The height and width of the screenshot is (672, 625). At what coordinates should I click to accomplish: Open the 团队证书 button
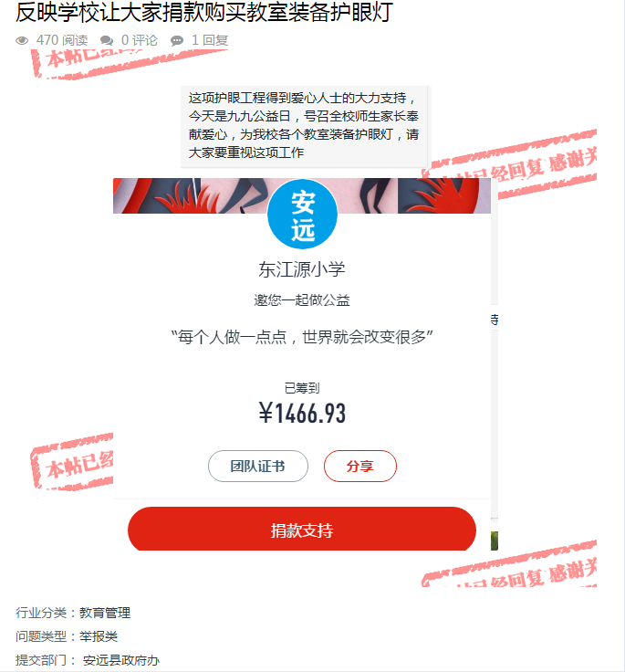[258, 466]
